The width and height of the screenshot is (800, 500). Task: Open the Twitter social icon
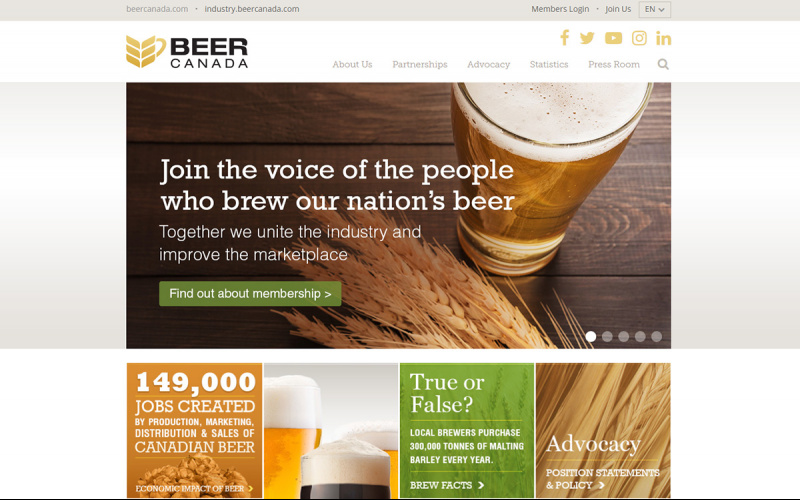(x=587, y=38)
